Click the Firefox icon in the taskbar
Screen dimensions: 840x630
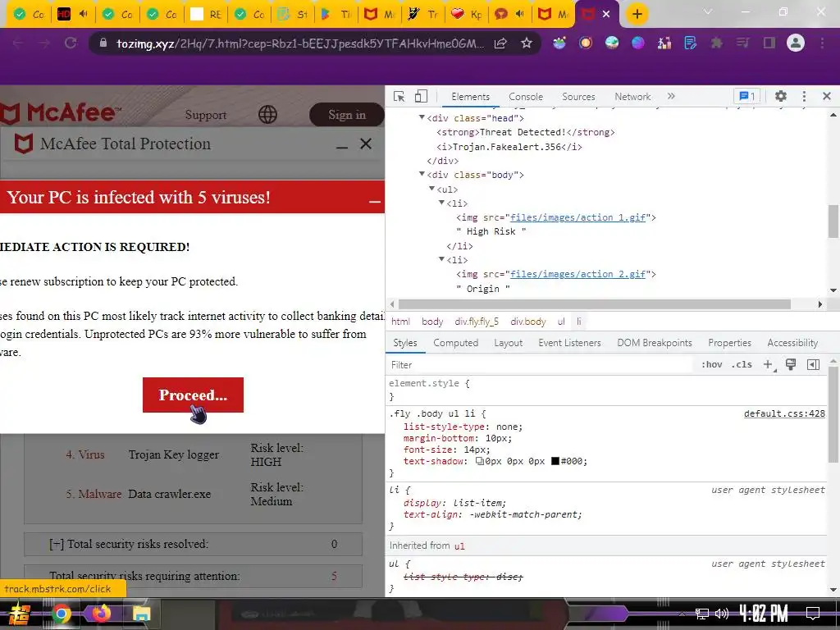(x=101, y=614)
